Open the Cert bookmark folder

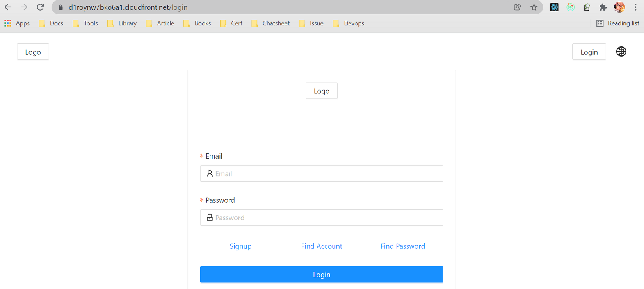pyautogui.click(x=231, y=23)
